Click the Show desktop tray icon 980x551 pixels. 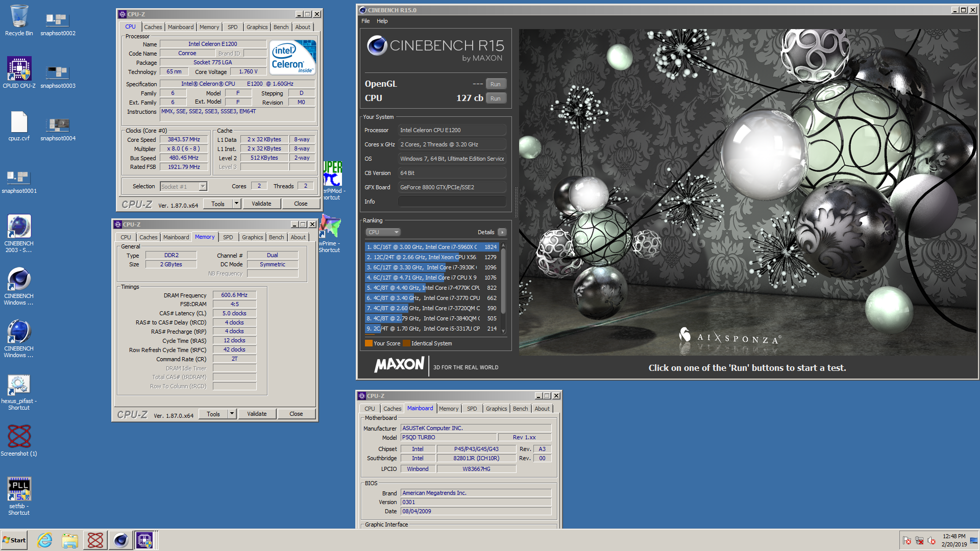pos(974,540)
